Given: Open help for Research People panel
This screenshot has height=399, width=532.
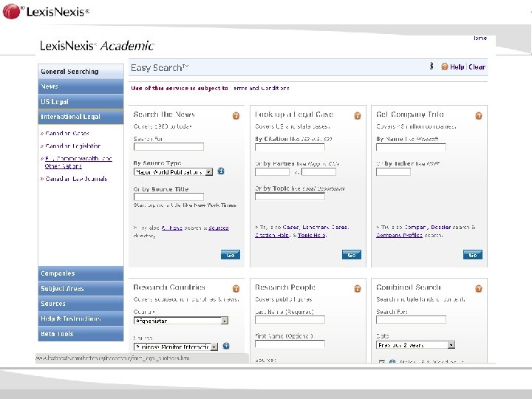Looking at the screenshot, I should pyautogui.click(x=358, y=289).
